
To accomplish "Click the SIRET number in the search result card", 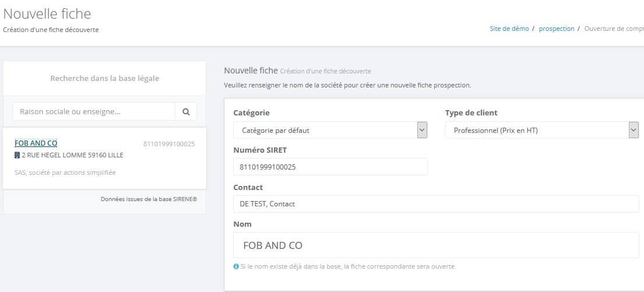I will 169,144.
